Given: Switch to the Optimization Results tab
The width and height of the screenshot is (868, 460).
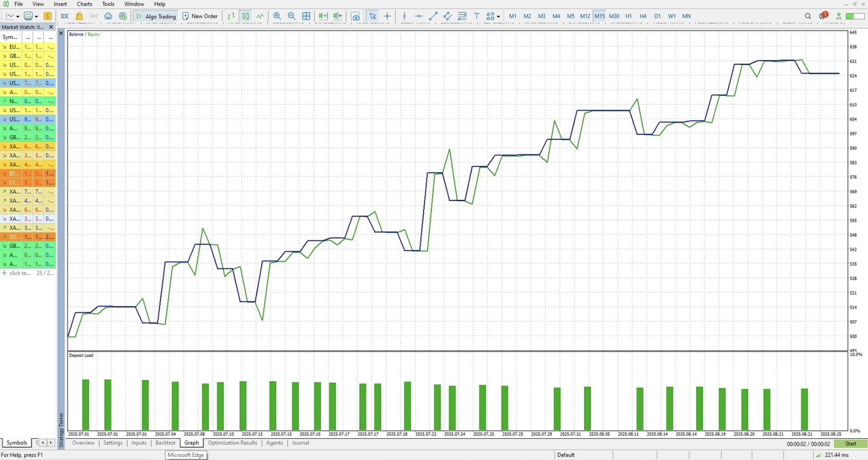Looking at the screenshot, I should click(233, 443).
